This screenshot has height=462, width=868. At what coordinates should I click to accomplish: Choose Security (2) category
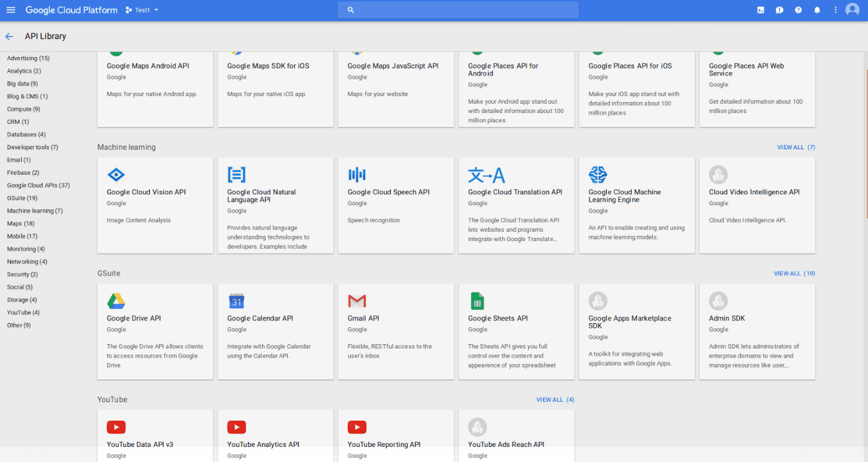[22, 275]
